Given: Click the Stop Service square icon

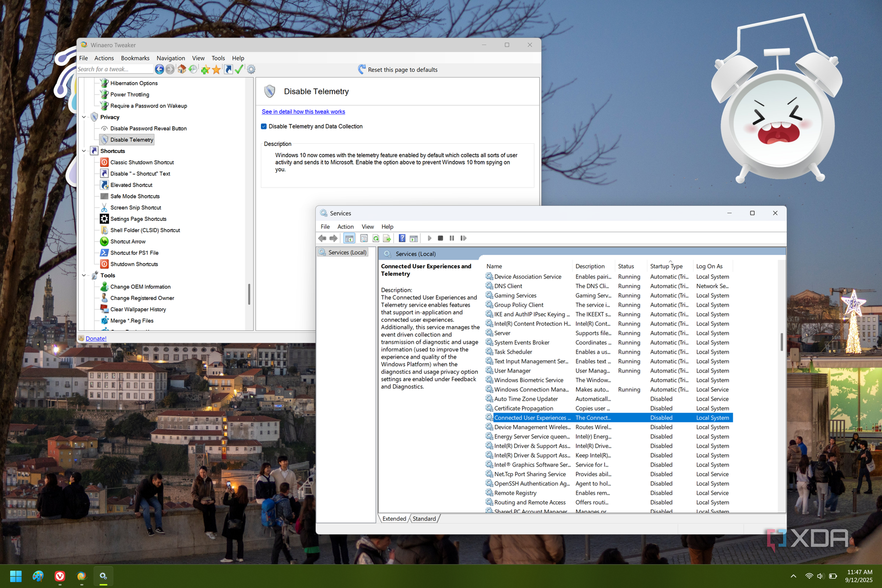Looking at the screenshot, I should coord(440,238).
